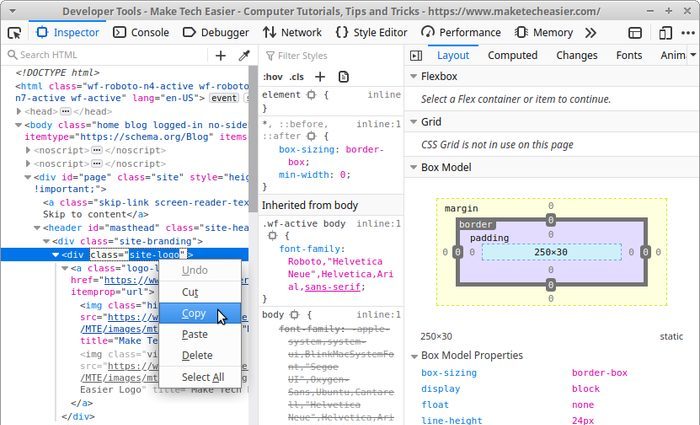Select the Changes sidebar tab

[x=577, y=55]
